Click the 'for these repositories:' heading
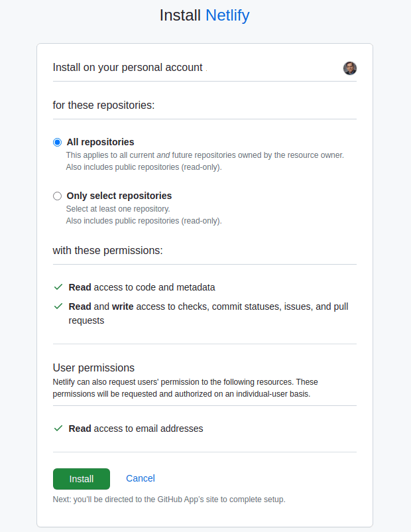411x532 pixels. pyautogui.click(x=103, y=105)
